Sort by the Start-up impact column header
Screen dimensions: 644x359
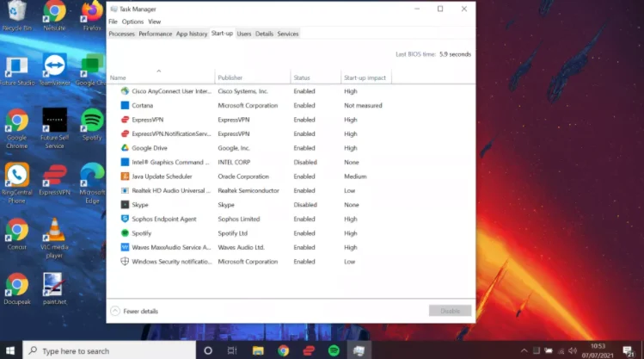tap(366, 77)
